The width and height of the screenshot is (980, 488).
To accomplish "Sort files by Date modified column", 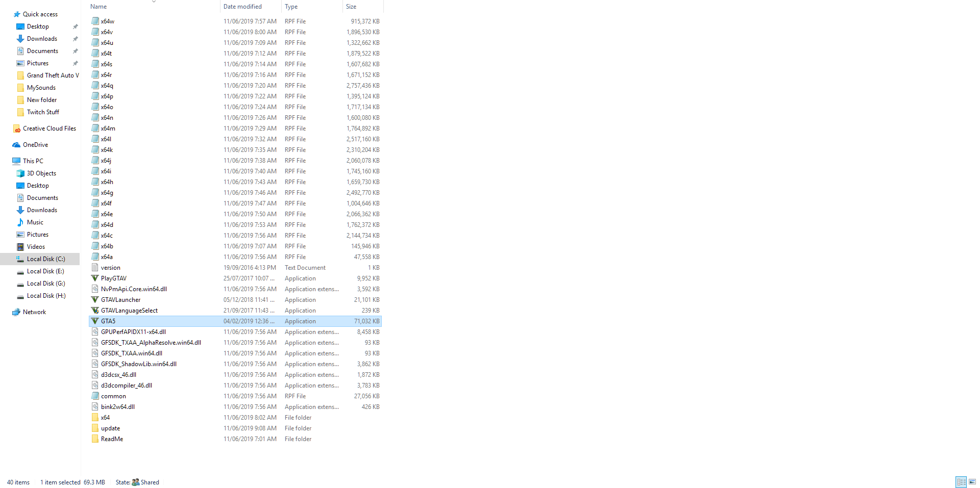I will point(242,7).
